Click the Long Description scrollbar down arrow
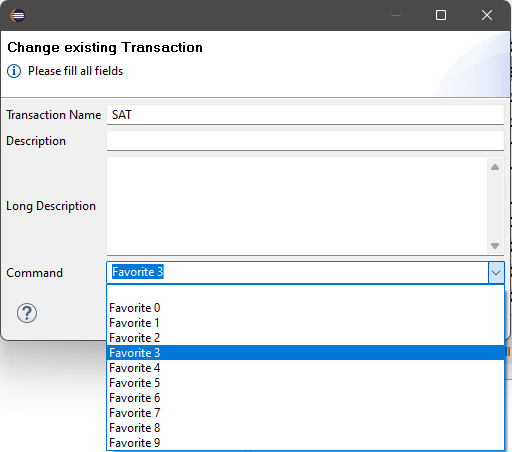Screen dimensions: 512x452 tap(495, 246)
